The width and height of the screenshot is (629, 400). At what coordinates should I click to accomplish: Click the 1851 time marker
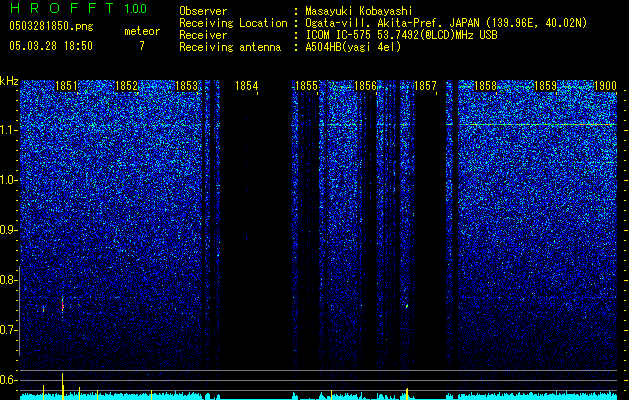pyautogui.click(x=66, y=86)
